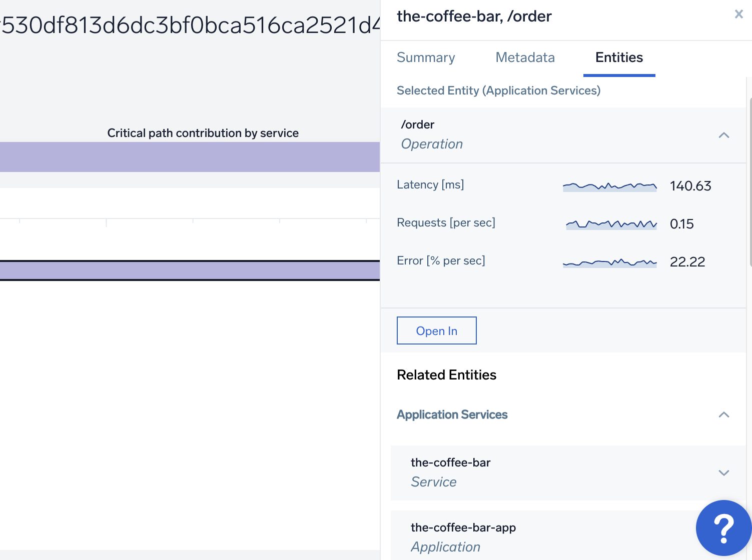Click the Requests per sec sparkline
The width and height of the screenshot is (752, 560).
611,224
